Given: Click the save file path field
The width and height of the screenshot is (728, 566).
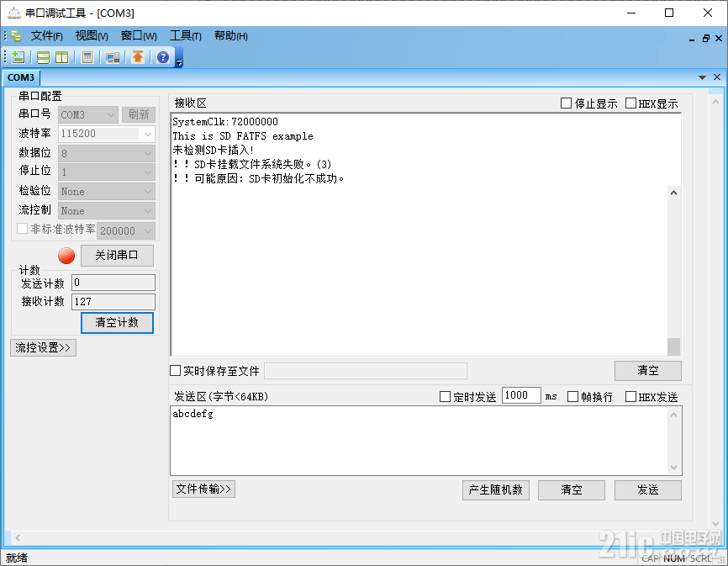Looking at the screenshot, I should 366,371.
